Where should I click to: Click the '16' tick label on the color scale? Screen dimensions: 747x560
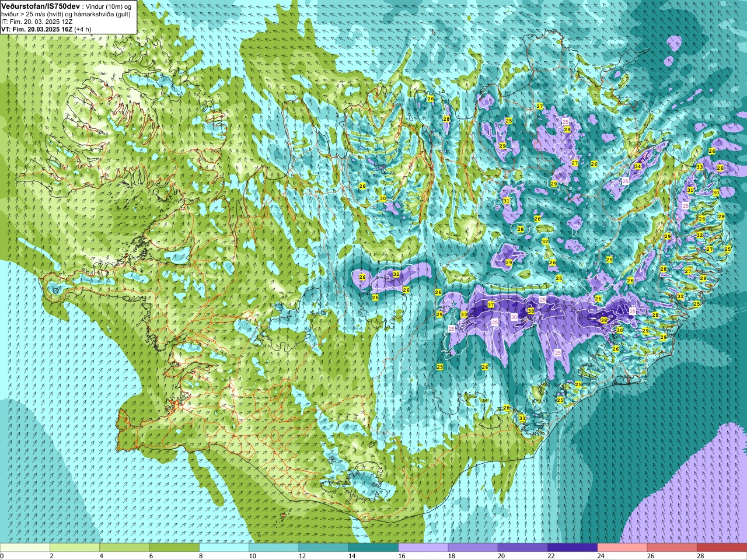402,556
